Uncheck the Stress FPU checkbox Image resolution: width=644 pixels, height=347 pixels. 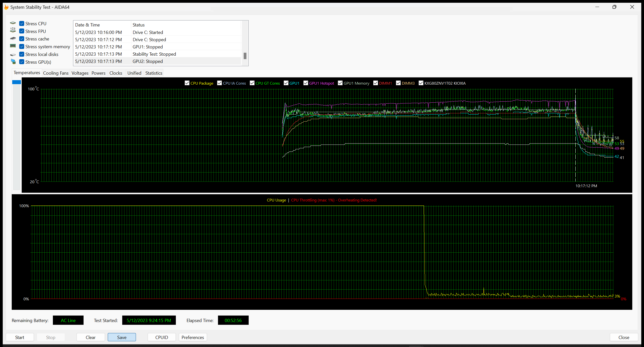pyautogui.click(x=22, y=31)
